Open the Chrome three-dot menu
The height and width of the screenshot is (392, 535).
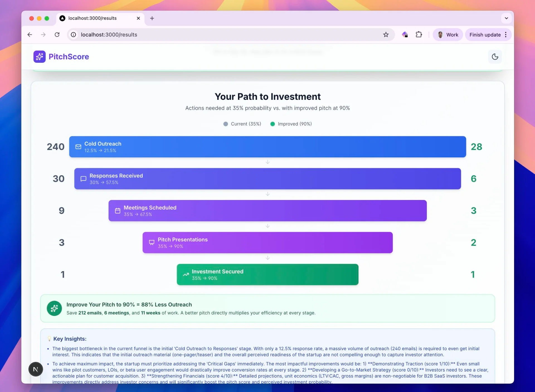pyautogui.click(x=506, y=35)
